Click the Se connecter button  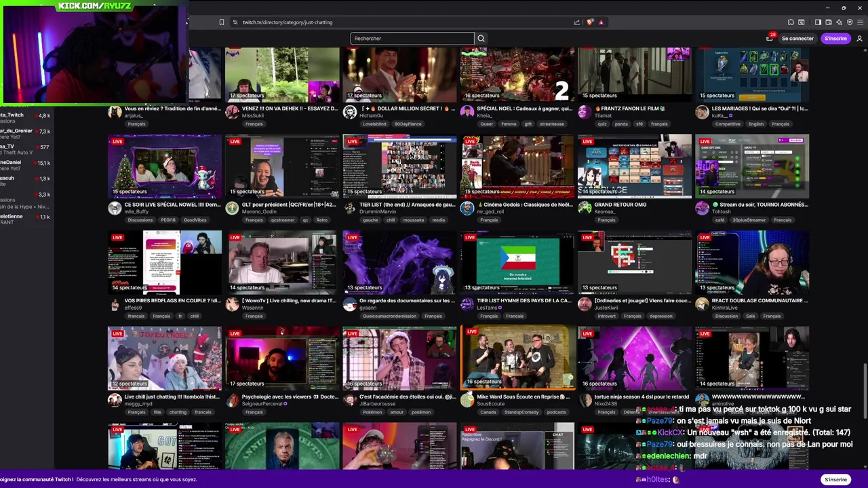797,39
